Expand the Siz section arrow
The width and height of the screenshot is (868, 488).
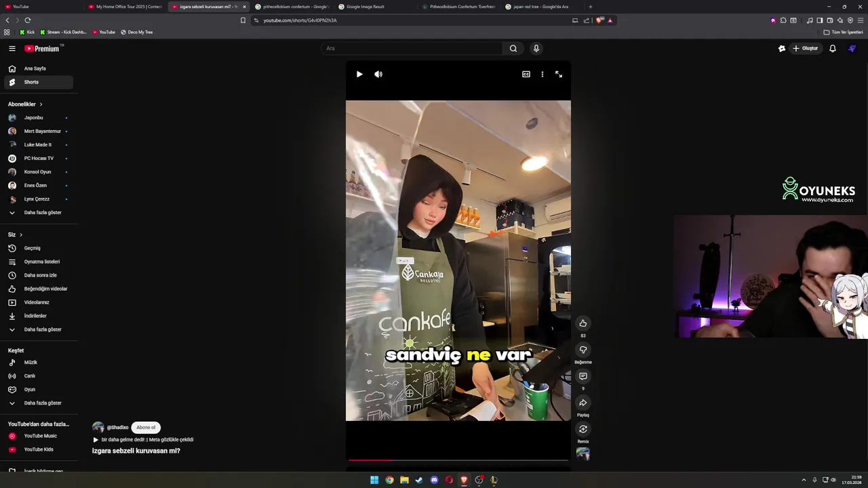21,235
